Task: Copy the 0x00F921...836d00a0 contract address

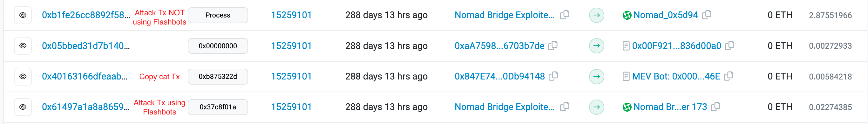Action: (729, 45)
